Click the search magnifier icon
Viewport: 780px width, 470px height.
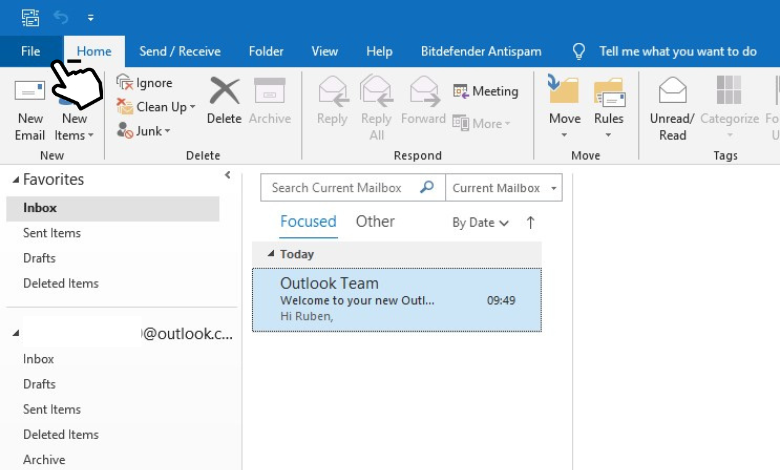coord(427,187)
